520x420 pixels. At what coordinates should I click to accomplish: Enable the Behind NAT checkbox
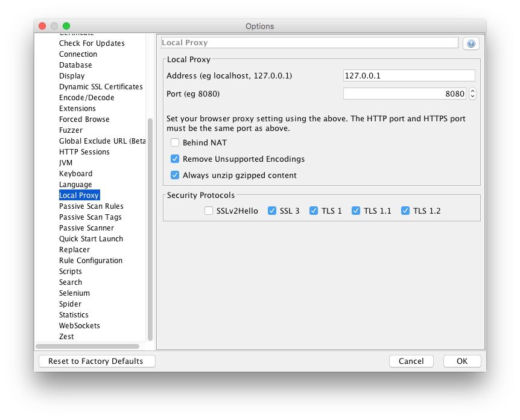click(175, 142)
